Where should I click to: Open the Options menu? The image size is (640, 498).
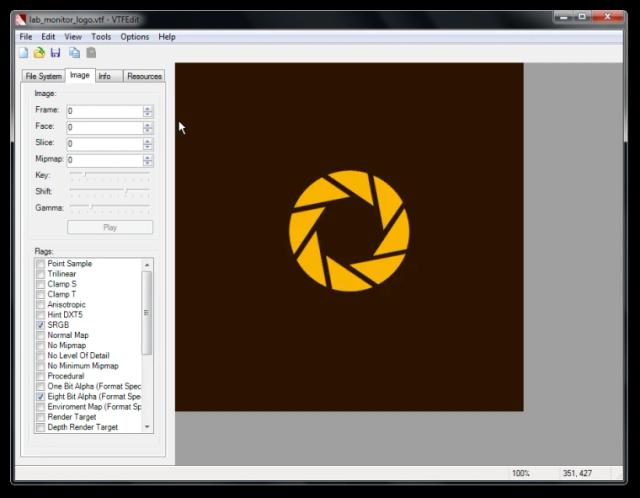(135, 37)
